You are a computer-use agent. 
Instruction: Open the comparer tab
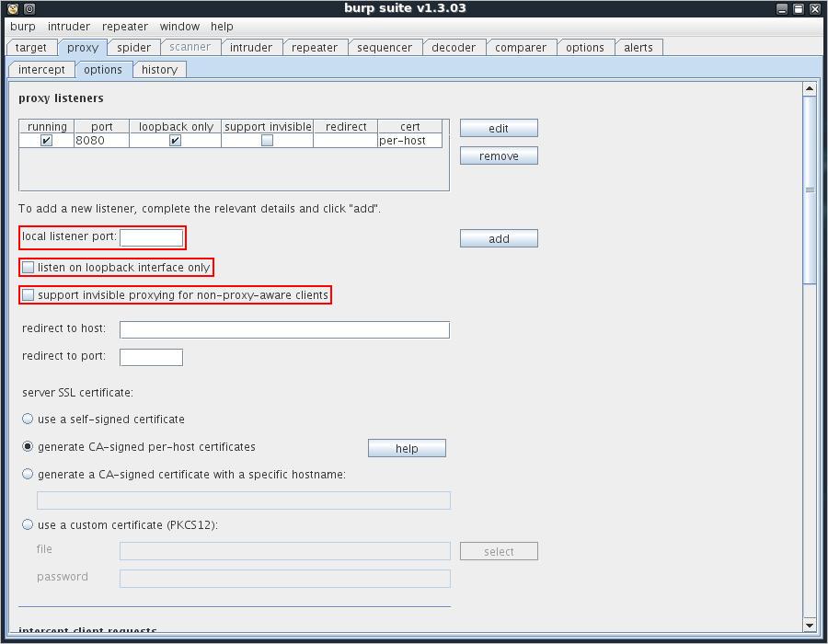pos(521,48)
